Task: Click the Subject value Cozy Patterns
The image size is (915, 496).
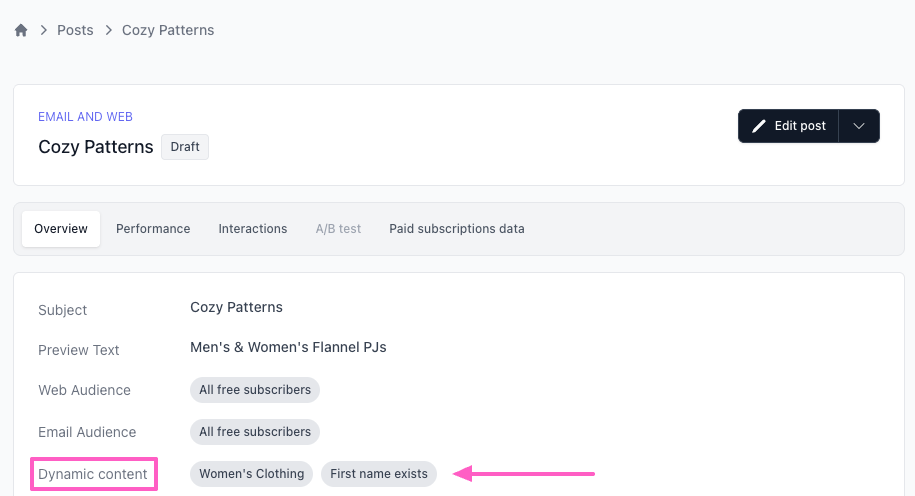Action: coord(236,307)
